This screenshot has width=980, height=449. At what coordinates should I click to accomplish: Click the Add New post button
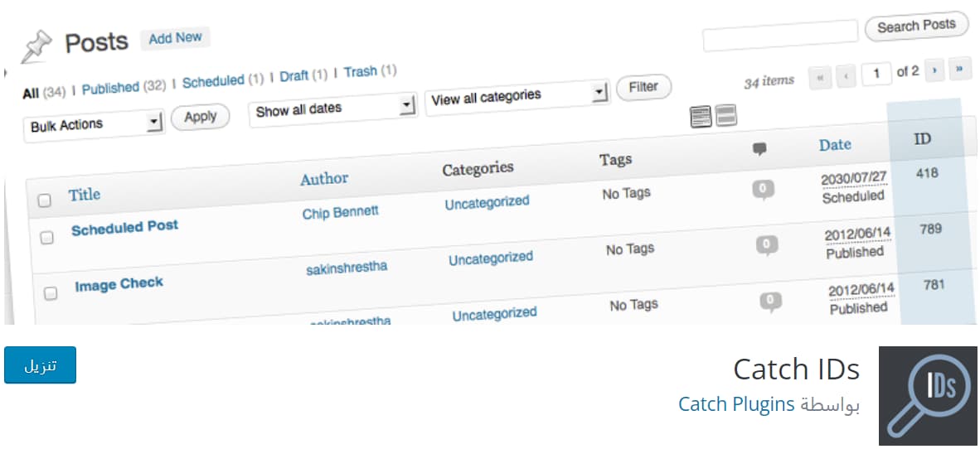175,38
